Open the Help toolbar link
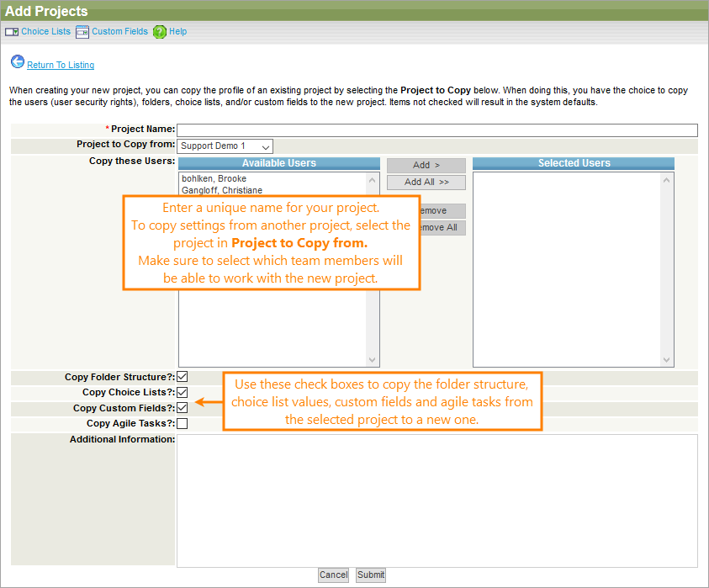Image resolution: width=709 pixels, height=588 pixels. [177, 32]
